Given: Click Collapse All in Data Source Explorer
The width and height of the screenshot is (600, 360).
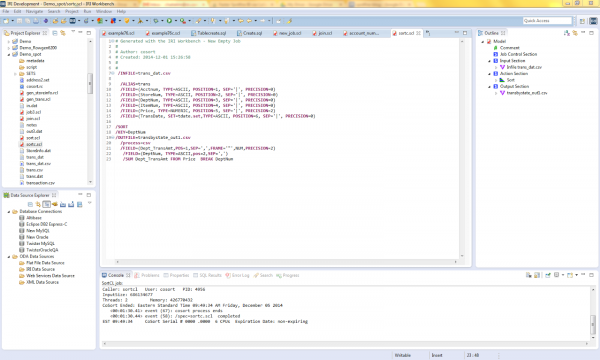Looking at the screenshot, I should click(x=30, y=204).
